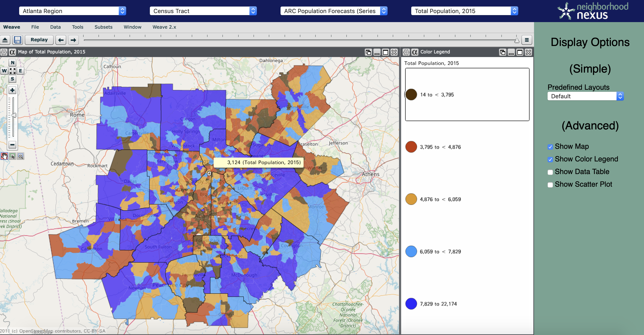Screen dimensions: 644x335
Task: Open the map window's gear settings icon
Action: coord(4,52)
